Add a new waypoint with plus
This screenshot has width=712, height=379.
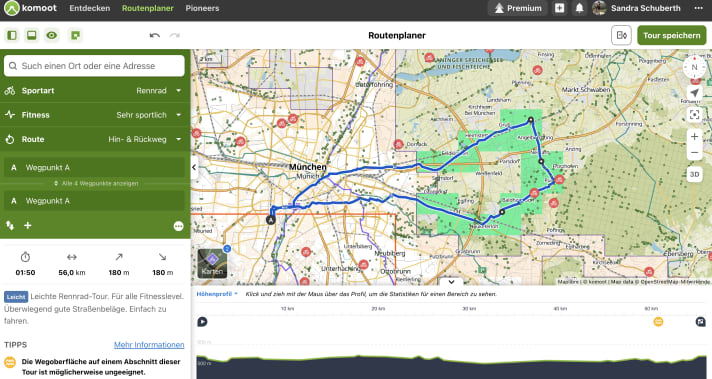click(28, 225)
